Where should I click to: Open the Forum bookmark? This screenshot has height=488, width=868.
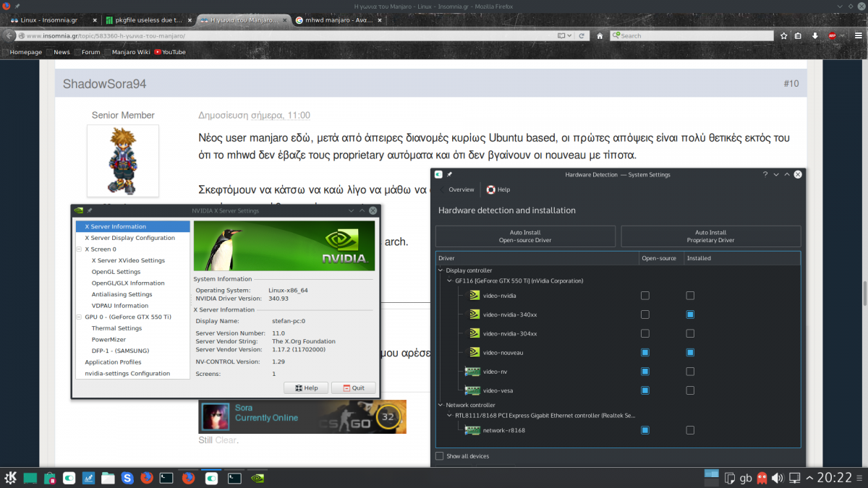point(87,52)
